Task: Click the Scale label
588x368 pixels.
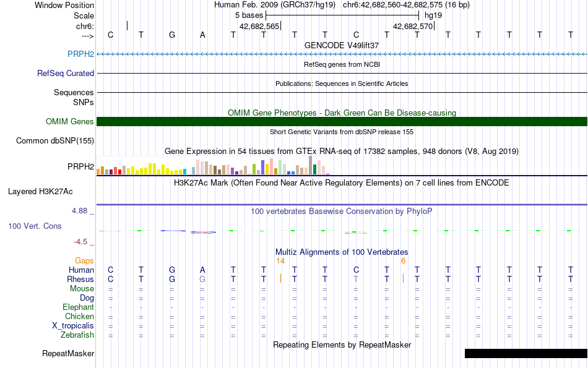Action: pyautogui.click(x=84, y=15)
